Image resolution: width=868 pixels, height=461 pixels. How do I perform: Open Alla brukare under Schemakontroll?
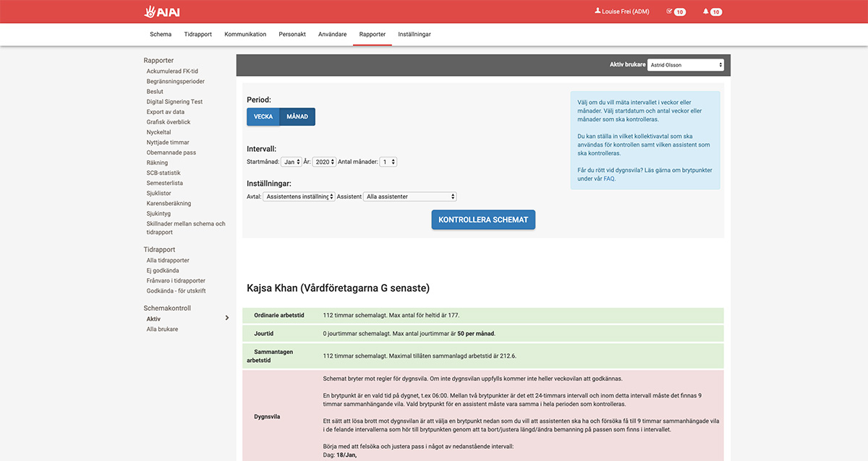pos(162,329)
